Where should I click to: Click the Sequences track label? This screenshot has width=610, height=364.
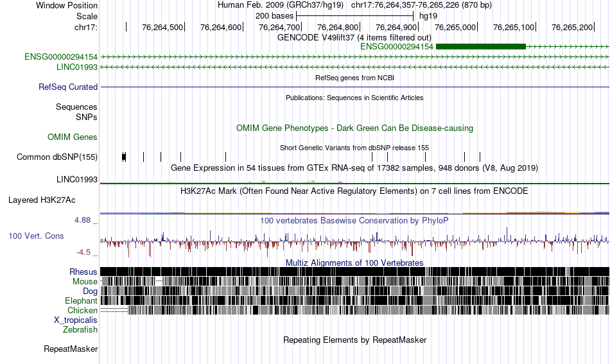(x=76, y=107)
